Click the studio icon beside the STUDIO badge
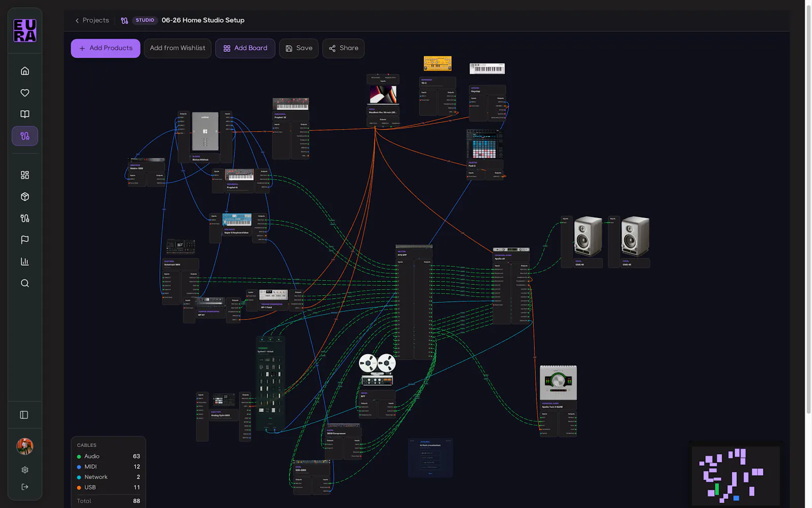This screenshot has height=508, width=812. 124,20
